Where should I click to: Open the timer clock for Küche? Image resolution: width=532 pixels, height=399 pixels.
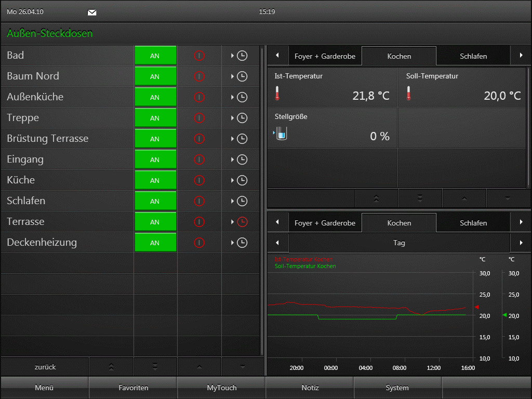point(242,180)
